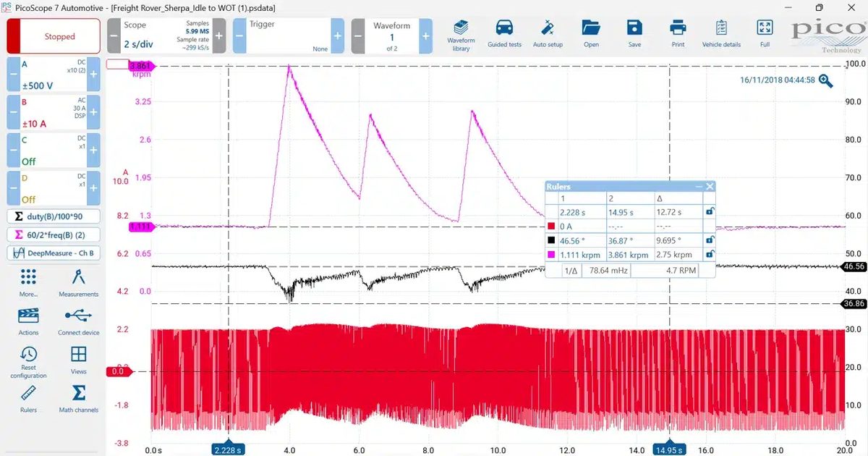
Task: Click the red 0.0 channel B offset handle
Action: [119, 371]
